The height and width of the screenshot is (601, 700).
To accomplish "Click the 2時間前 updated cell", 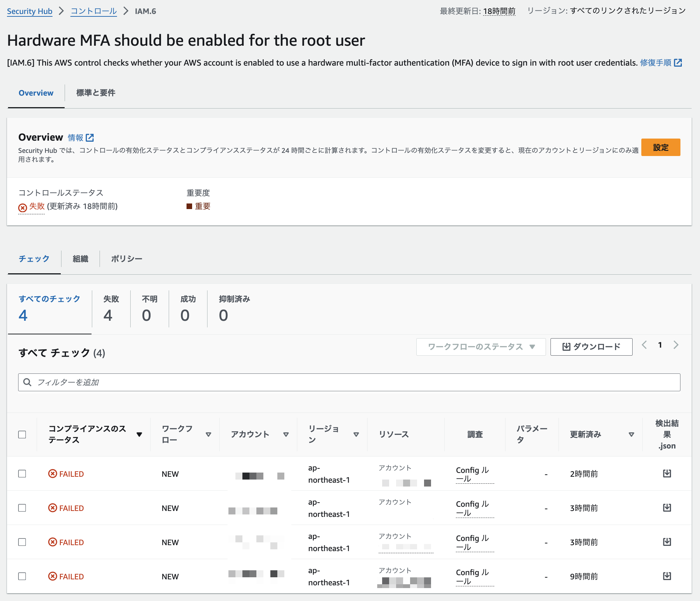I will [x=584, y=474].
